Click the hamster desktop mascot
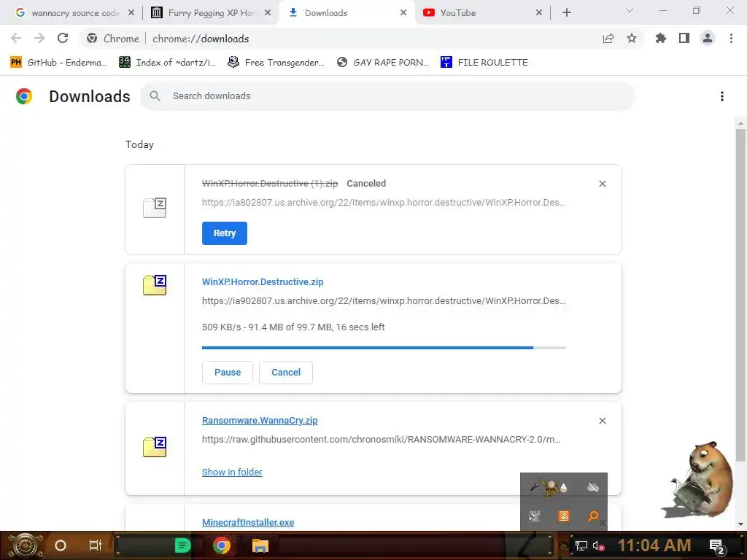 [x=699, y=480]
